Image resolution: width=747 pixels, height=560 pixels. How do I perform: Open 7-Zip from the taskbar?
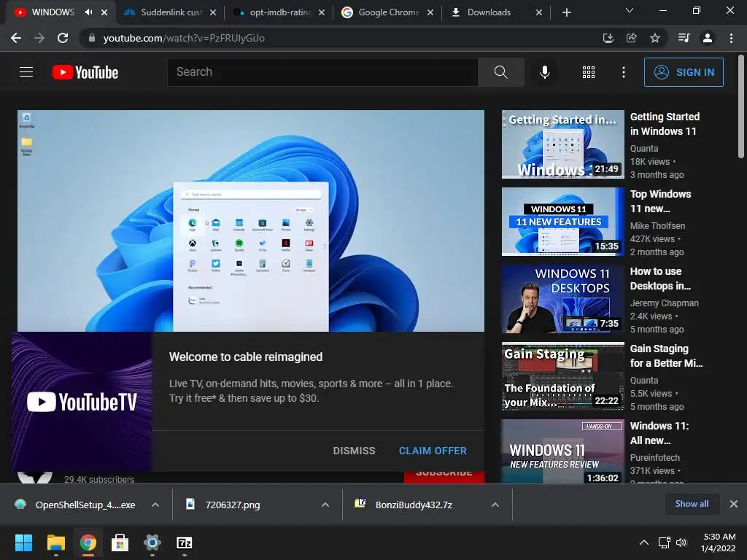coord(185,542)
